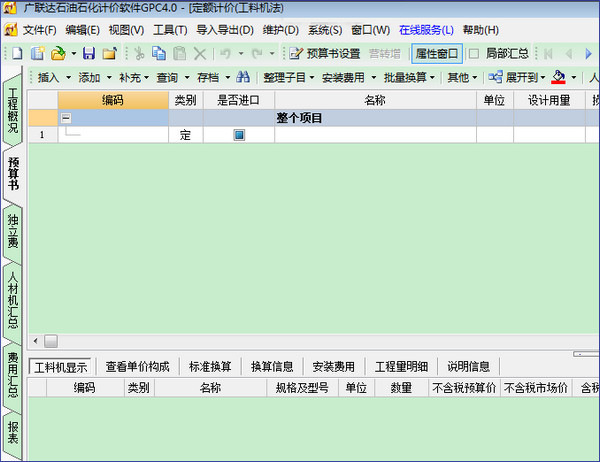Go to previous record arrow icon
Image resolution: width=600 pixels, height=462 pixels.
(569, 54)
